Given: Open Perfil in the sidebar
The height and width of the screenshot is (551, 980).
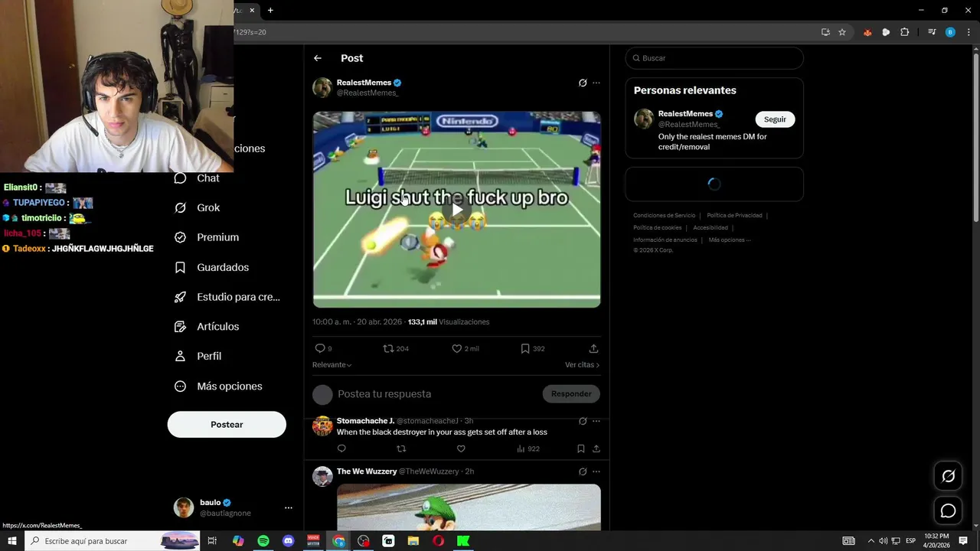Looking at the screenshot, I should pos(198,356).
